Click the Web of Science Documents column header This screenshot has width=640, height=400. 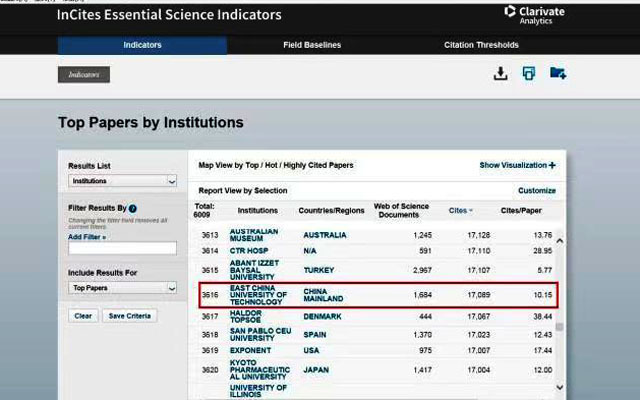401,211
